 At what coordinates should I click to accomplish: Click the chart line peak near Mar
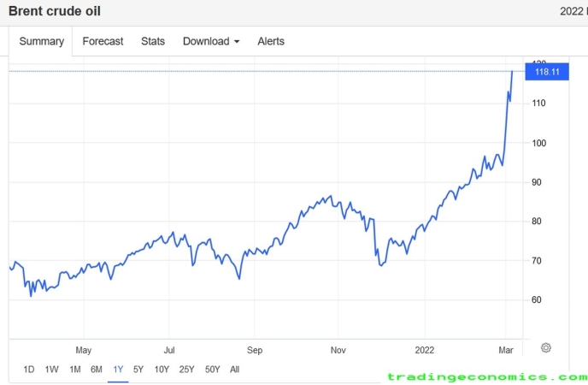tap(512, 72)
